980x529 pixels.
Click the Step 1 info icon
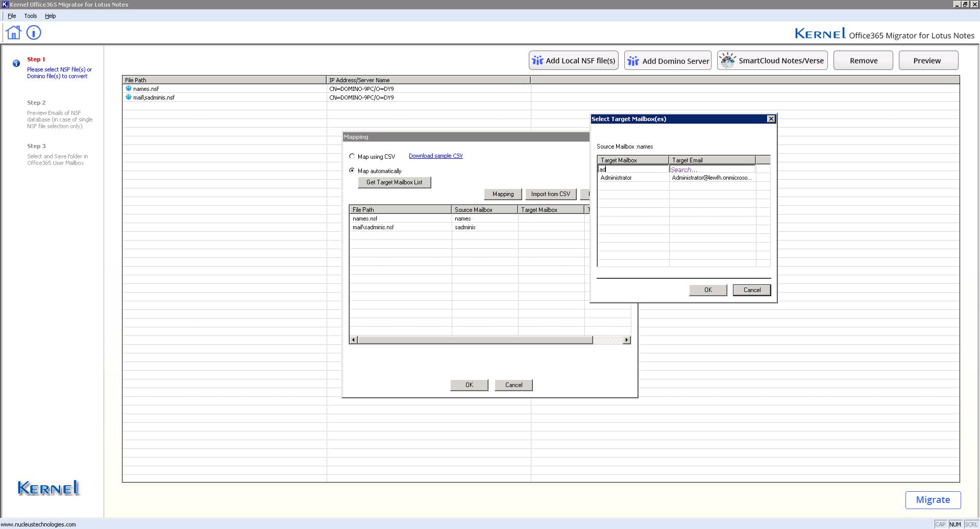click(x=16, y=63)
